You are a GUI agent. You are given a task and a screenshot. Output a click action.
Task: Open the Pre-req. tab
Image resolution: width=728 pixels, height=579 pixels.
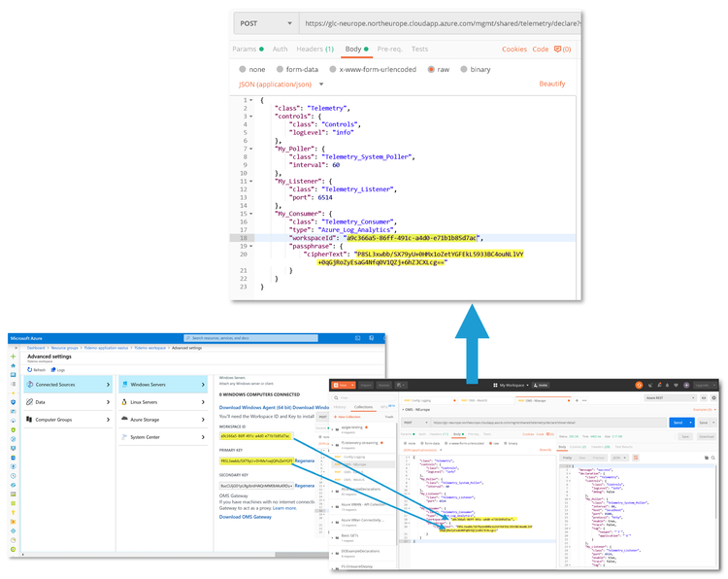388,49
